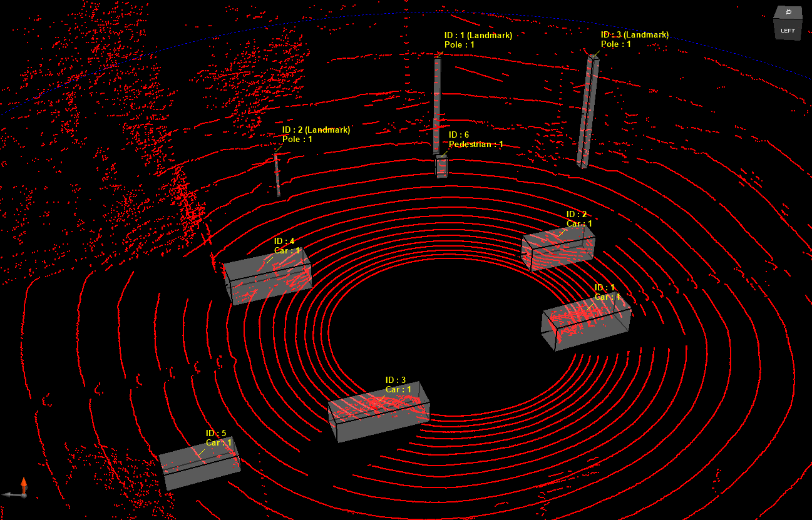Select the Pedestrian ID 6 bounding box
The image size is (812, 520).
point(442,167)
